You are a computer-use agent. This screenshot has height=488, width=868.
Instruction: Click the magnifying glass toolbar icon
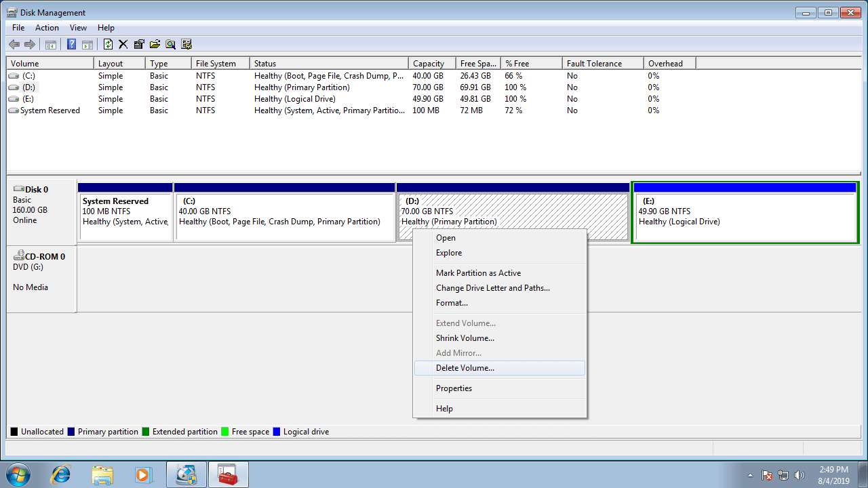170,45
